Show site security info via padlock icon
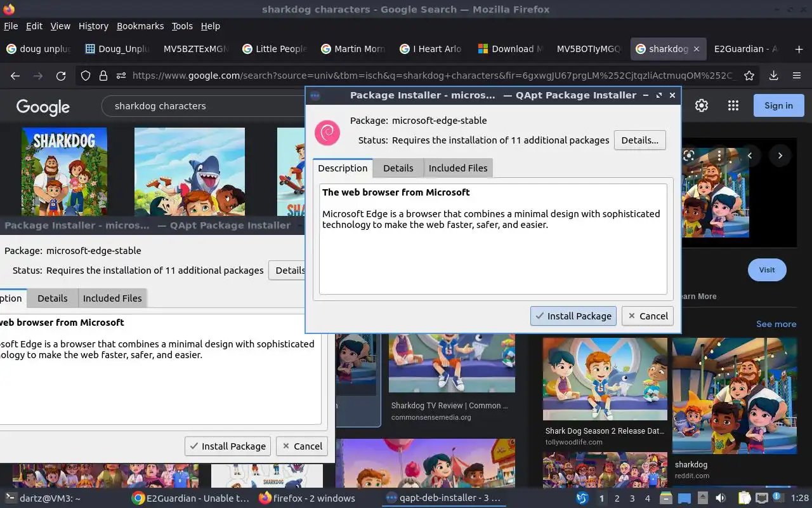812x508 pixels. coord(103,76)
